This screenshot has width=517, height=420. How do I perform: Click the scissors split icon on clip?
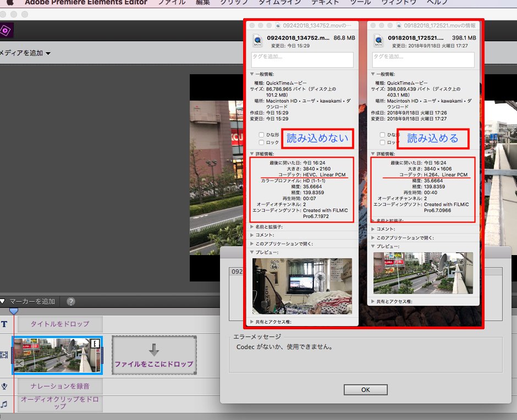click(x=19, y=363)
